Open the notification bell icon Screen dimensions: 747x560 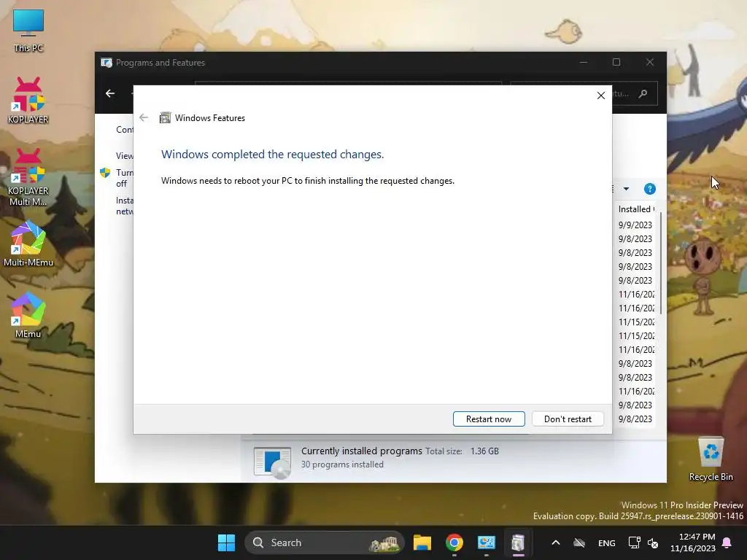[727, 542]
